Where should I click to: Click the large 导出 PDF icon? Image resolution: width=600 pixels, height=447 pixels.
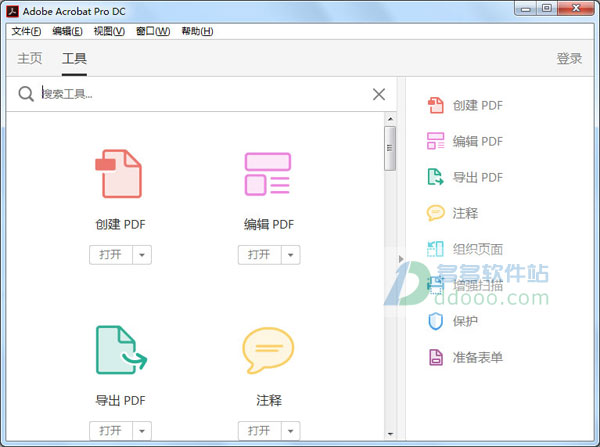(121, 350)
